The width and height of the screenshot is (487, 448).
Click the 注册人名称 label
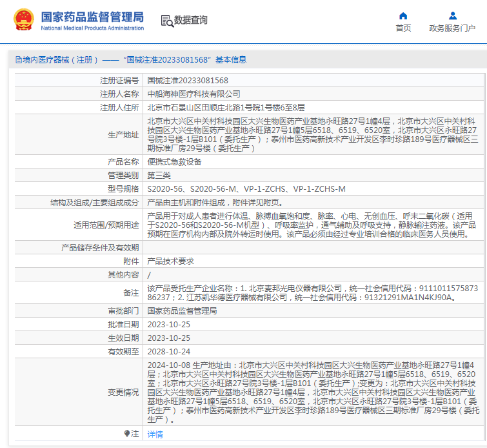point(119,94)
